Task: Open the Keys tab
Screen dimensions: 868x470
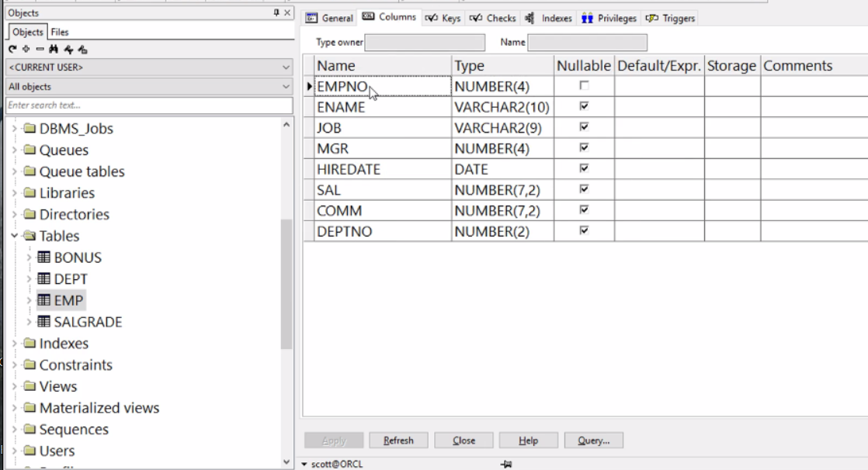Action: pyautogui.click(x=443, y=19)
